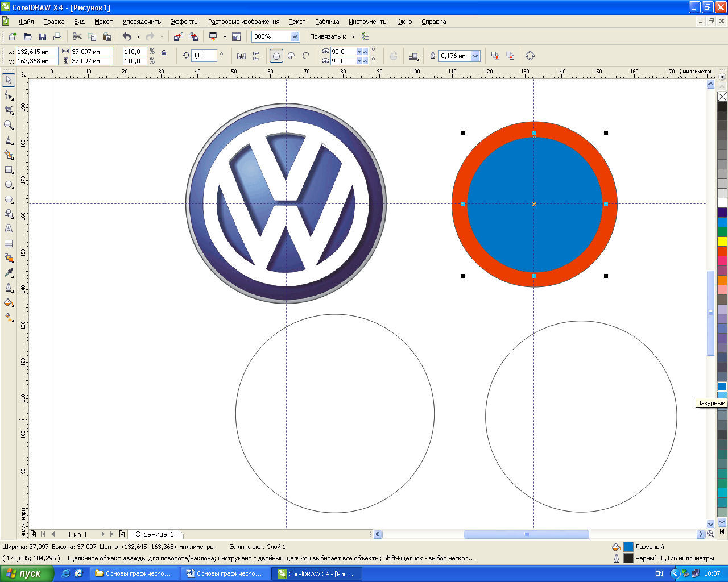This screenshot has width=728, height=582.
Task: Open the Файл menu
Action: point(26,22)
